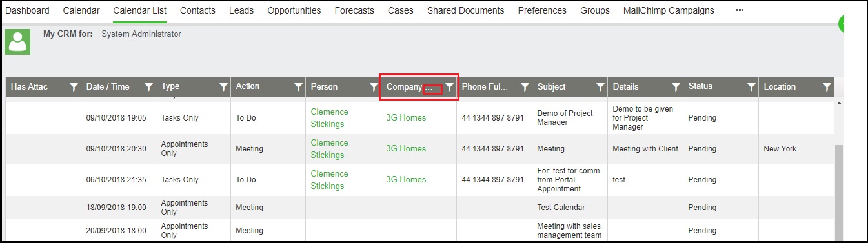Image resolution: width=868 pixels, height=243 pixels.
Task: Open filter for Status column
Action: (x=752, y=87)
